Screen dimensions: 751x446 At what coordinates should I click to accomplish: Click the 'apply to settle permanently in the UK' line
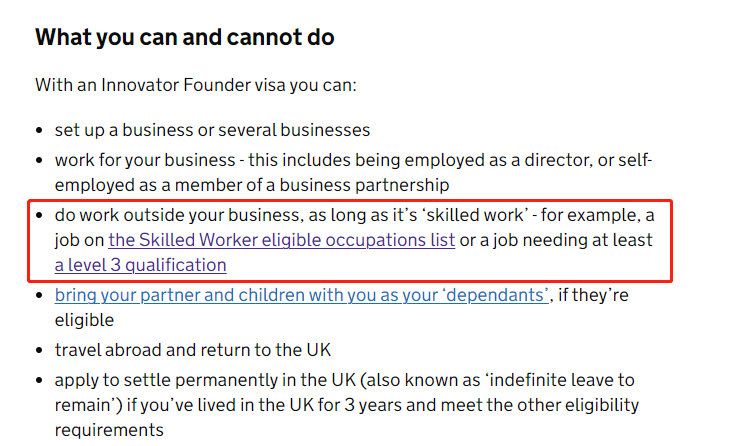[x=205, y=380]
